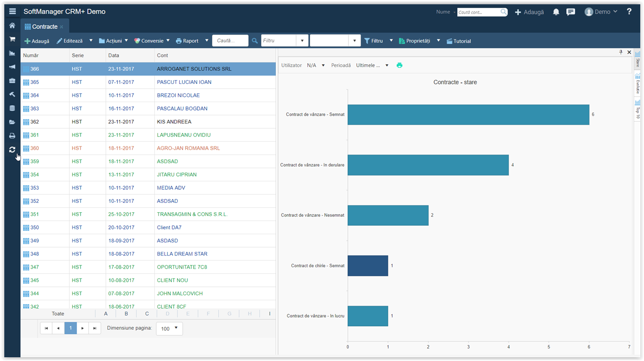Go to first page of results
Screen dimensions: 644x361
[46, 328]
